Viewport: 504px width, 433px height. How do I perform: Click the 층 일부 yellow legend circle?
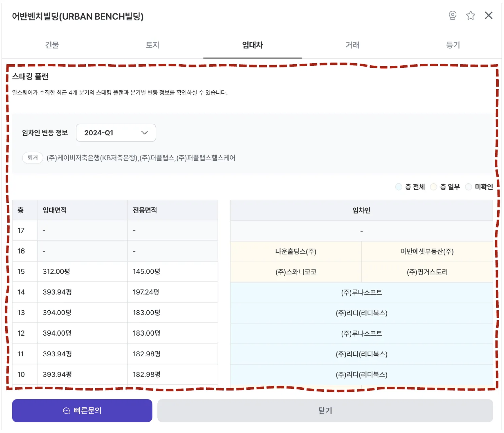click(x=433, y=187)
